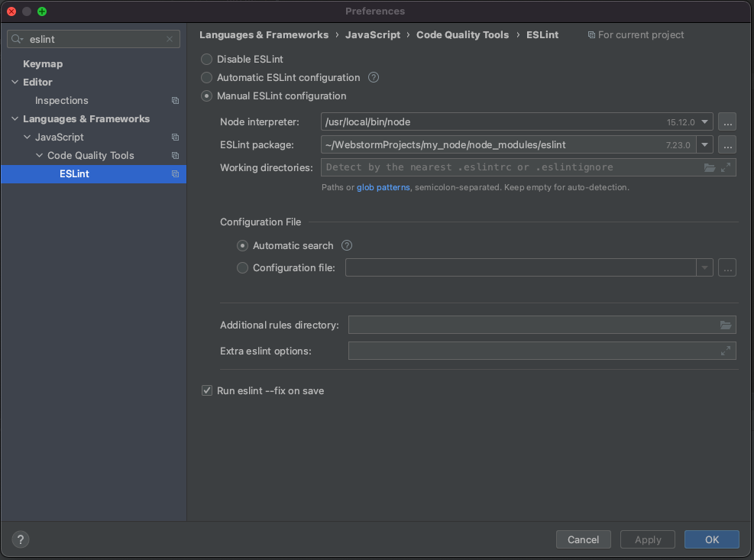The image size is (754, 560).
Task: Click project-level icon next to Inspections
Action: click(x=175, y=101)
